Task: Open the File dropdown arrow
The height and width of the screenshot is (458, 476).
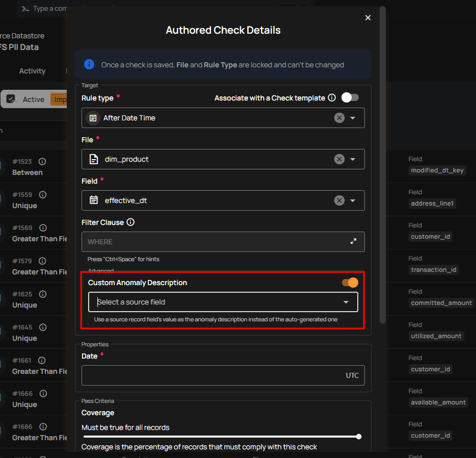Action: point(353,159)
